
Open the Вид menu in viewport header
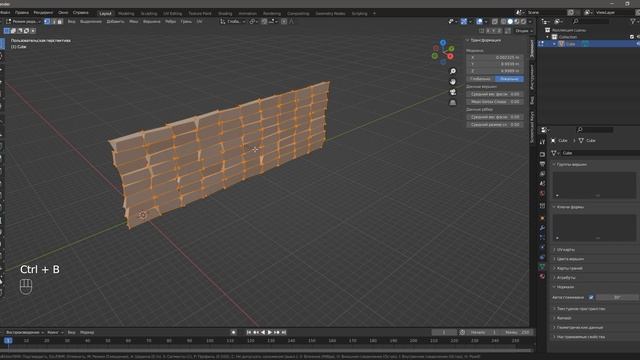click(x=71, y=21)
